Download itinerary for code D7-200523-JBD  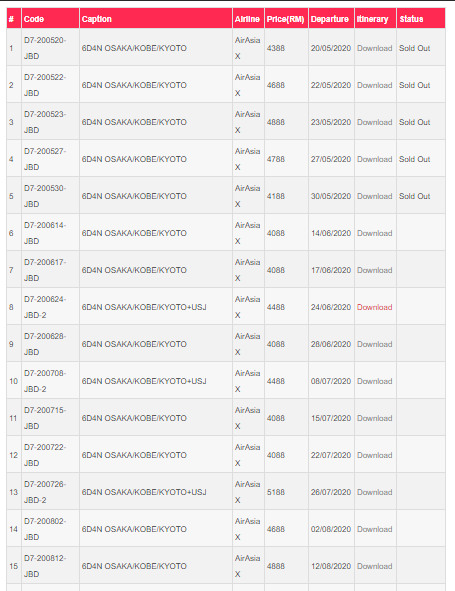pos(374,122)
